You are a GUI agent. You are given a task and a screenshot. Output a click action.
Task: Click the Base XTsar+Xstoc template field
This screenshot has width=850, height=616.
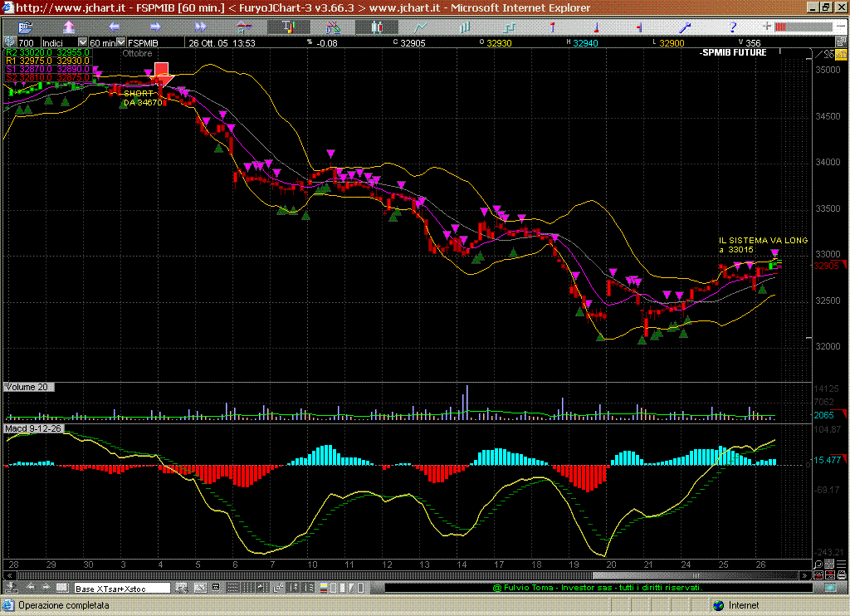122,589
